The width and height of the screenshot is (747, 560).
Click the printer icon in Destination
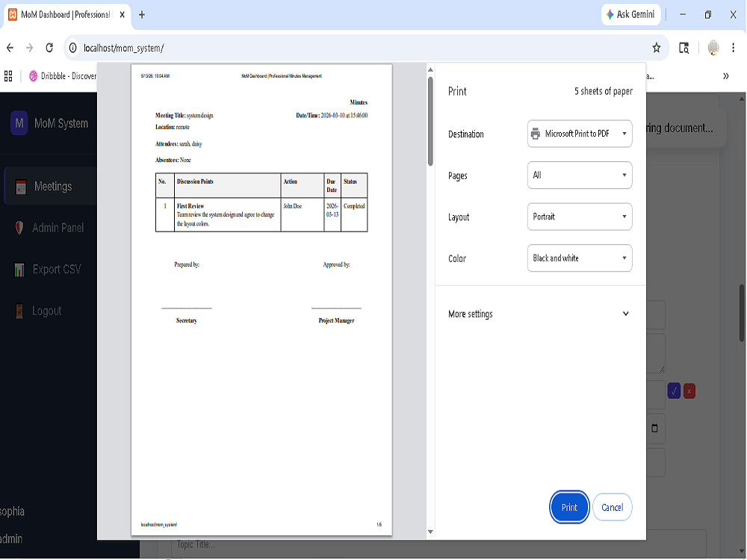coord(536,134)
